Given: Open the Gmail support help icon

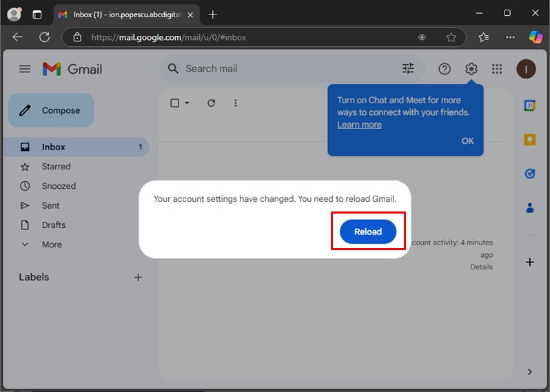Looking at the screenshot, I should tap(445, 69).
